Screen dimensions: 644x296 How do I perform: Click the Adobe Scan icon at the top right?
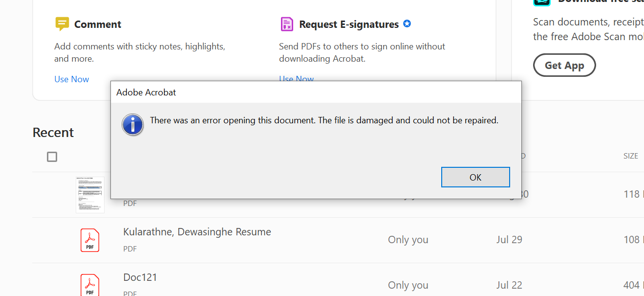(x=542, y=1)
